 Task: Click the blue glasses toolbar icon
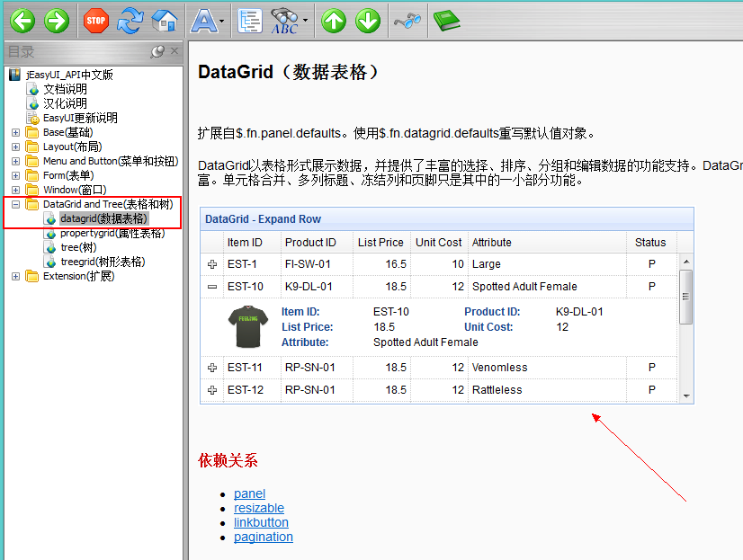[x=407, y=21]
